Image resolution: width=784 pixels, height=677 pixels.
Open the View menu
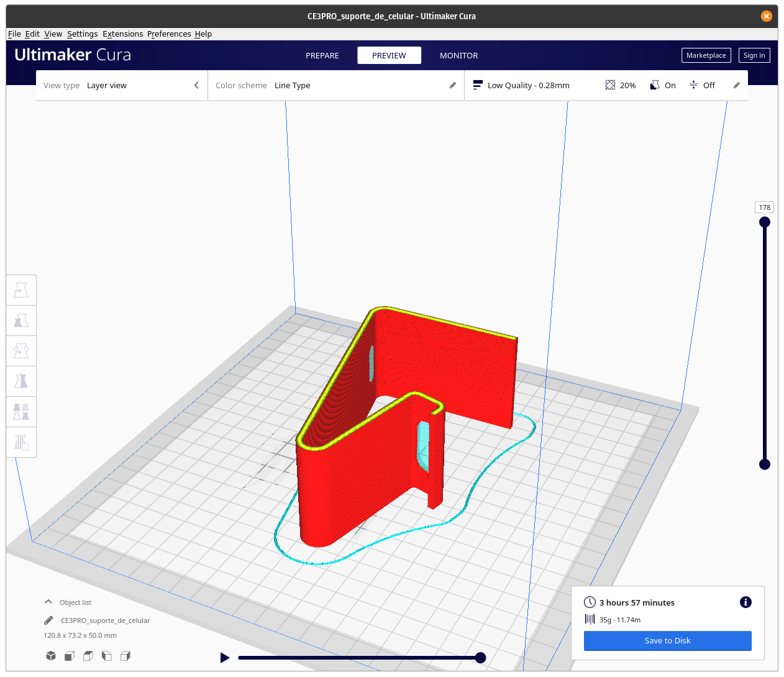(53, 34)
